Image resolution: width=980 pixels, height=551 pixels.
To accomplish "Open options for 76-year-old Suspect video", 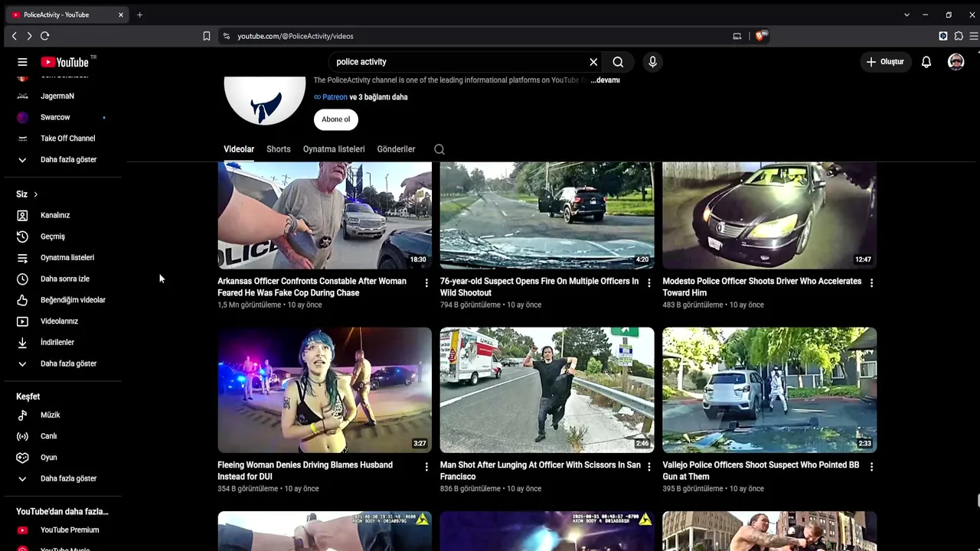I will click(649, 283).
